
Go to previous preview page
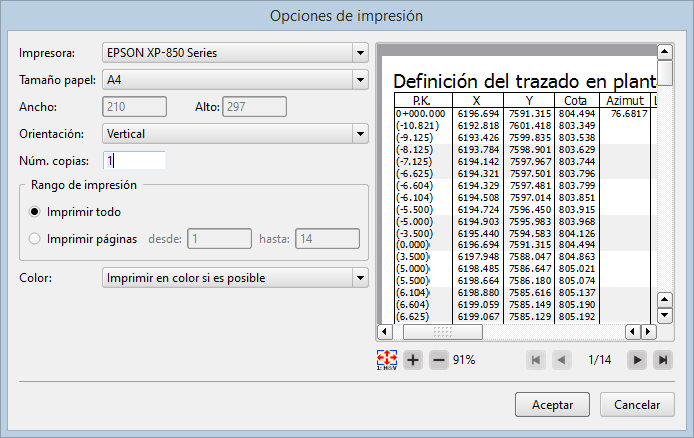pyautogui.click(x=561, y=360)
